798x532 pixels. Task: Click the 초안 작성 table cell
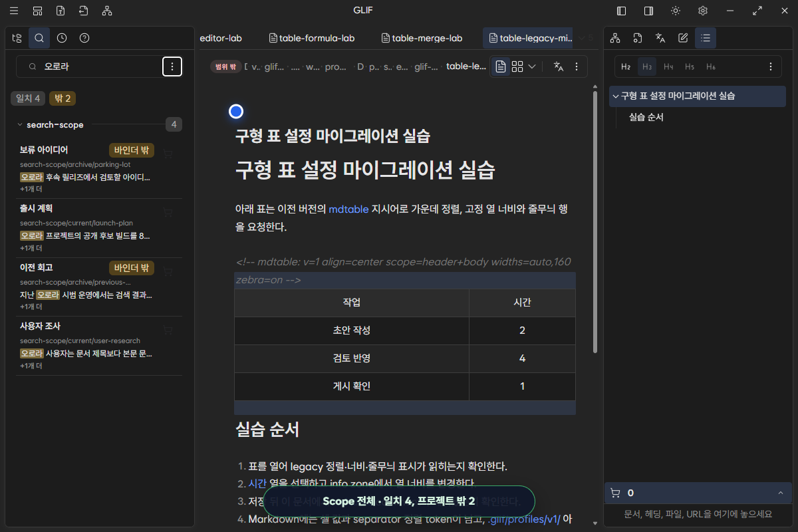click(x=352, y=331)
